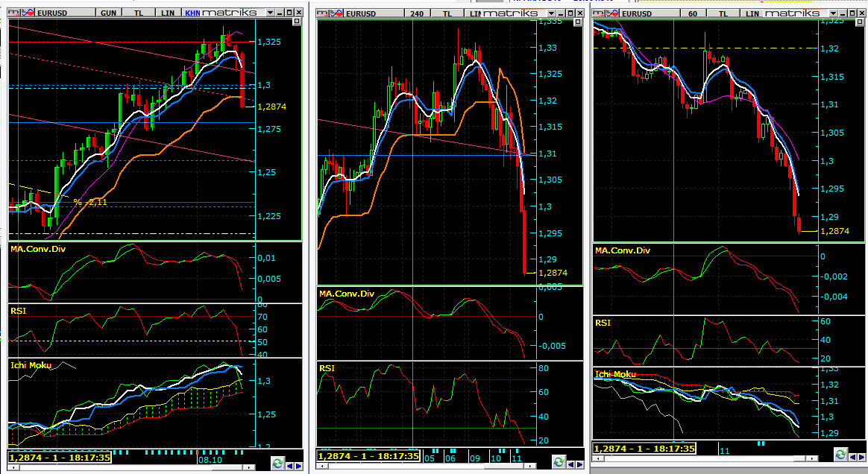Select the Ichi Moku label in the 60 window
Viewport: 868px width, 474px height.
pyautogui.click(x=615, y=374)
